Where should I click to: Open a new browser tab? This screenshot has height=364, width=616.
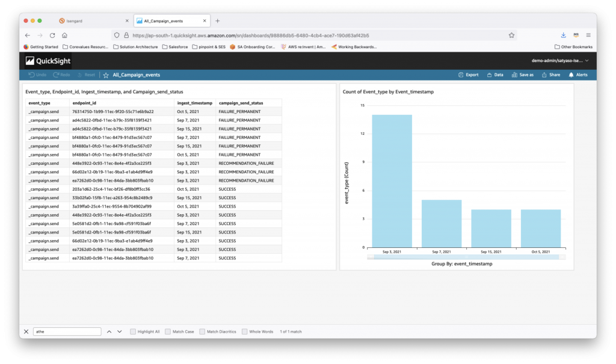pos(218,21)
